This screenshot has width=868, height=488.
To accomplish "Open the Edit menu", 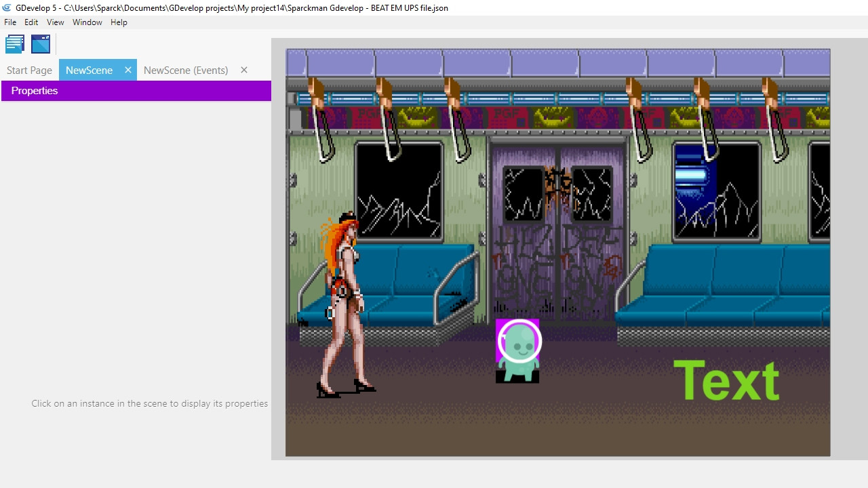I will pos(31,22).
